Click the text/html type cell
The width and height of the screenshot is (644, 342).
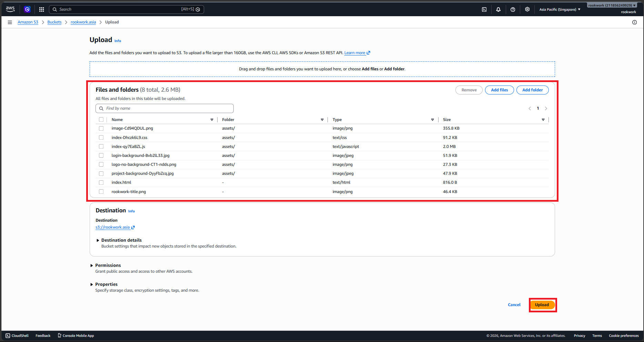(x=341, y=182)
